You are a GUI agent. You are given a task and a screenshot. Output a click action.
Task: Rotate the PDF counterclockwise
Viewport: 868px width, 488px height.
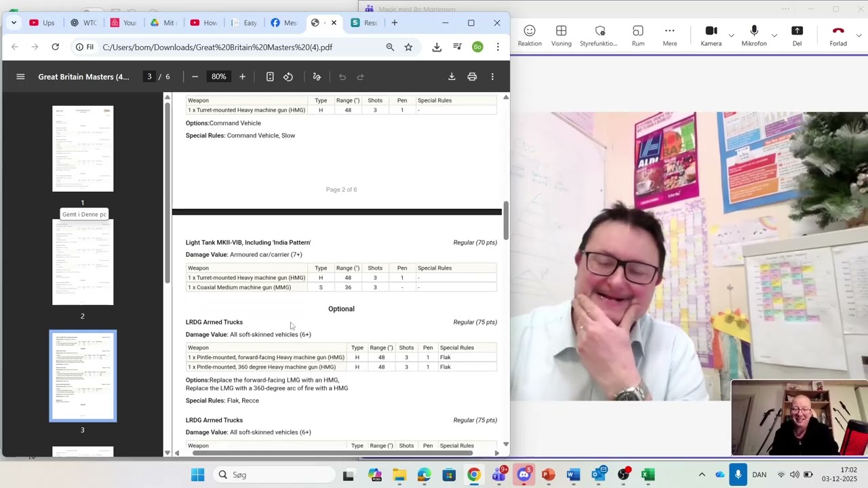288,77
